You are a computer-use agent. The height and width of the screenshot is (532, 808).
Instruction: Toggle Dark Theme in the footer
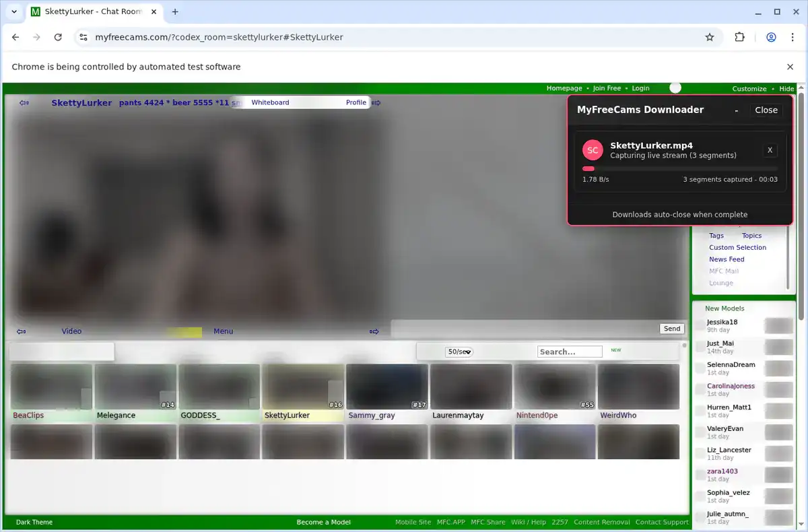point(34,523)
